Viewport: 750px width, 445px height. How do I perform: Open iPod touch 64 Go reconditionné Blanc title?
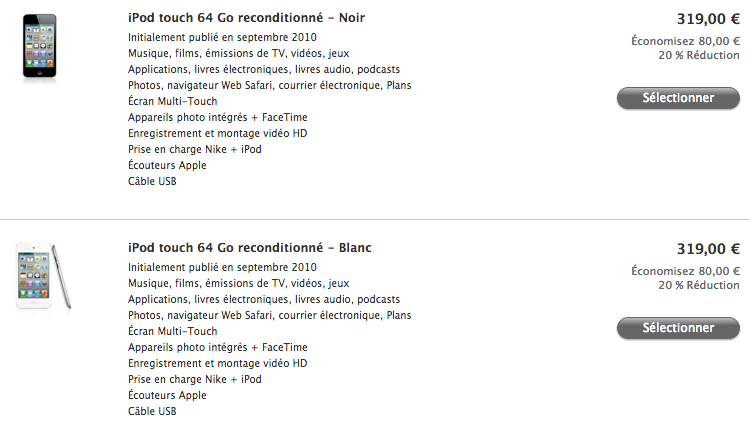pos(250,248)
